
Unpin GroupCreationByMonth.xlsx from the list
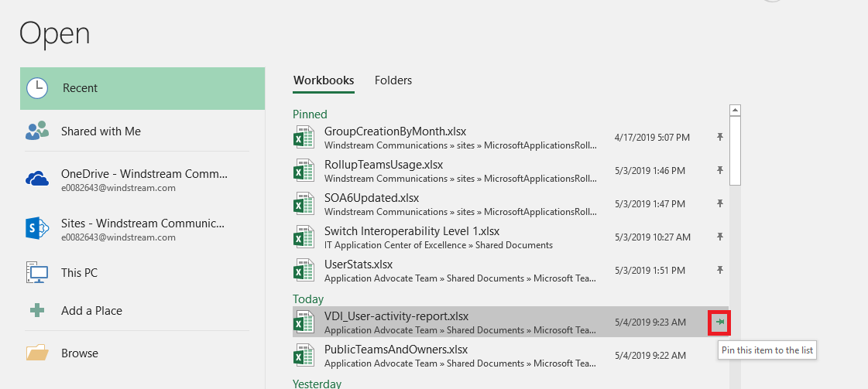(x=719, y=137)
